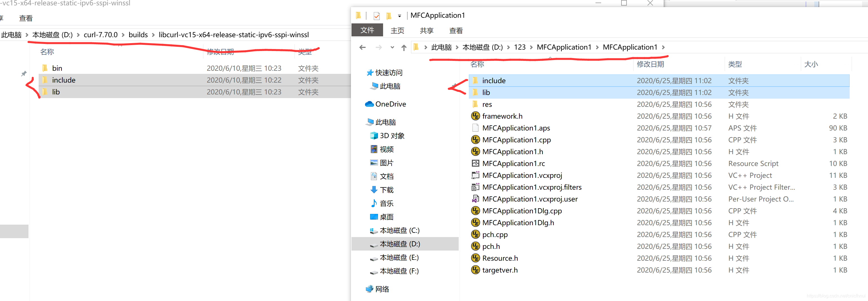Select the targetver.h file icon
Screen dimensions: 868x301
coord(475,270)
